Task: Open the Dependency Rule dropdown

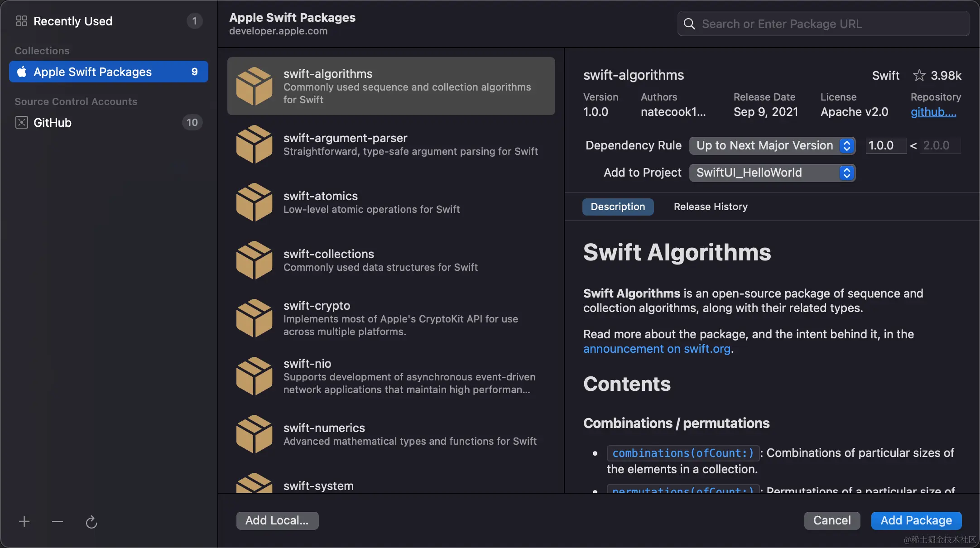Action: 772,145
